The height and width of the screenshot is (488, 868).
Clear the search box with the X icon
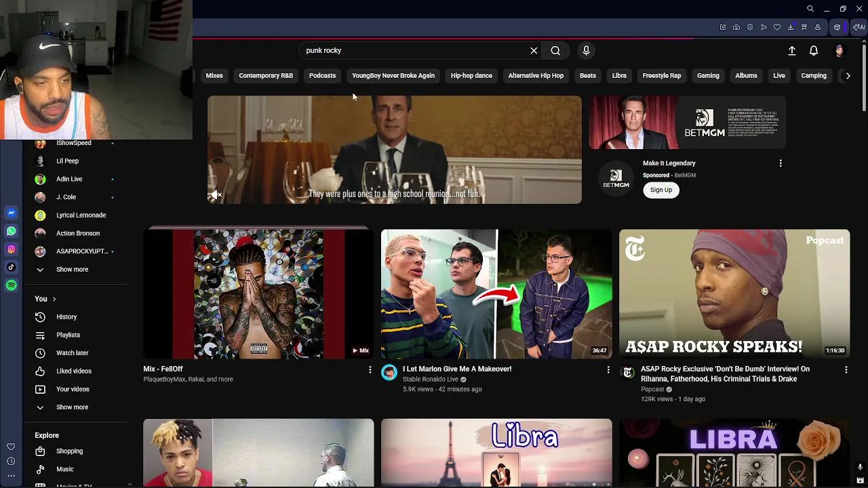[534, 51]
